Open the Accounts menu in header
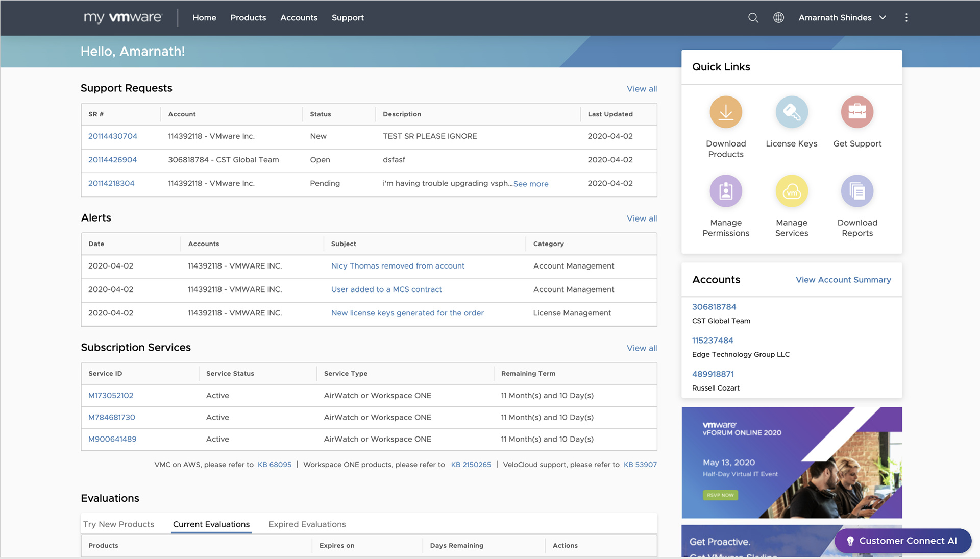This screenshot has width=980, height=559. click(x=299, y=18)
